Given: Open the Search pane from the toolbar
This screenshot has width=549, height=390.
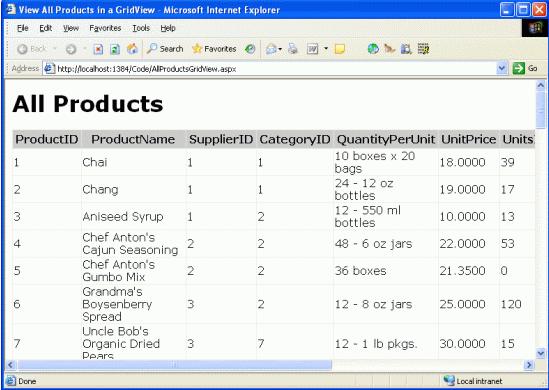Looking at the screenshot, I should point(165,49).
